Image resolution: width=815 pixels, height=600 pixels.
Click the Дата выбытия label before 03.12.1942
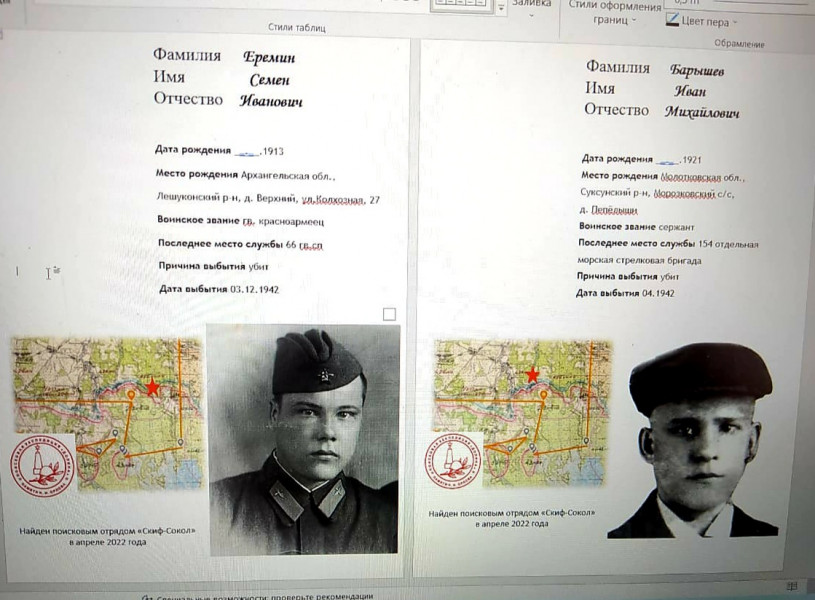193,289
